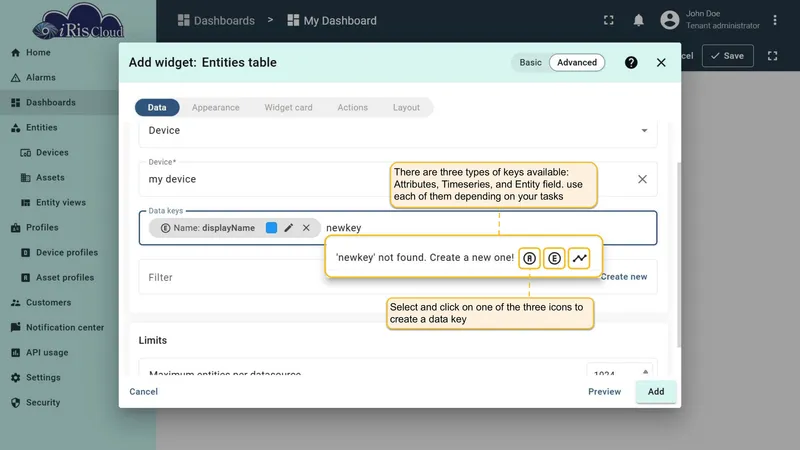Click the dialog's vertical scrollbar
The width and height of the screenshot is (800, 450).
tap(679, 255)
